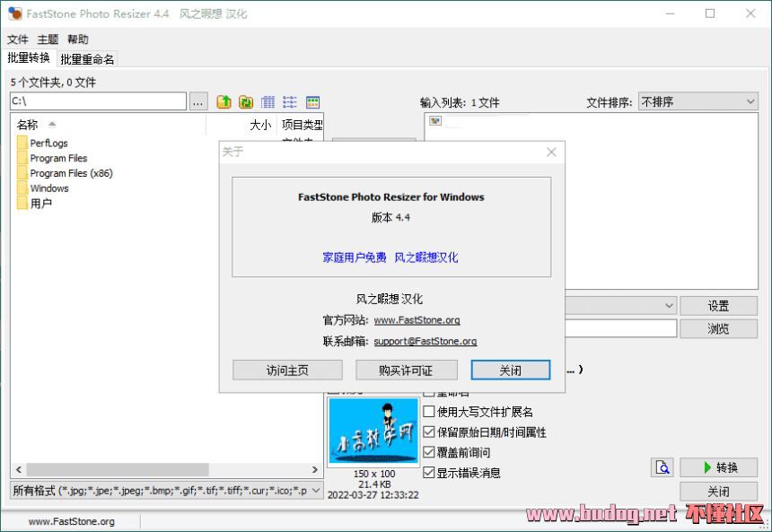Click the C:\ path input field
Viewport: 772px width, 532px height.
point(99,101)
